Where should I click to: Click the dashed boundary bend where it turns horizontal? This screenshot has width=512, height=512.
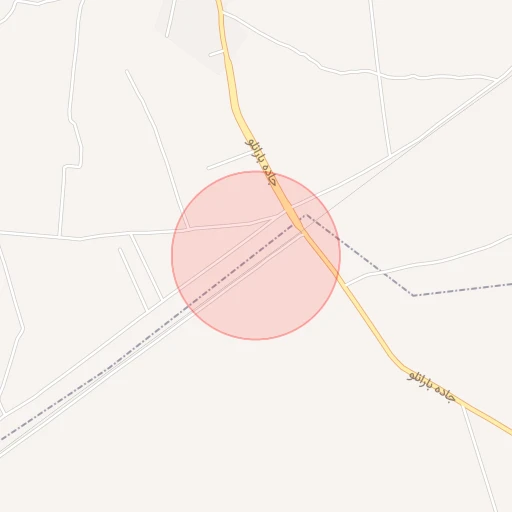(413, 295)
